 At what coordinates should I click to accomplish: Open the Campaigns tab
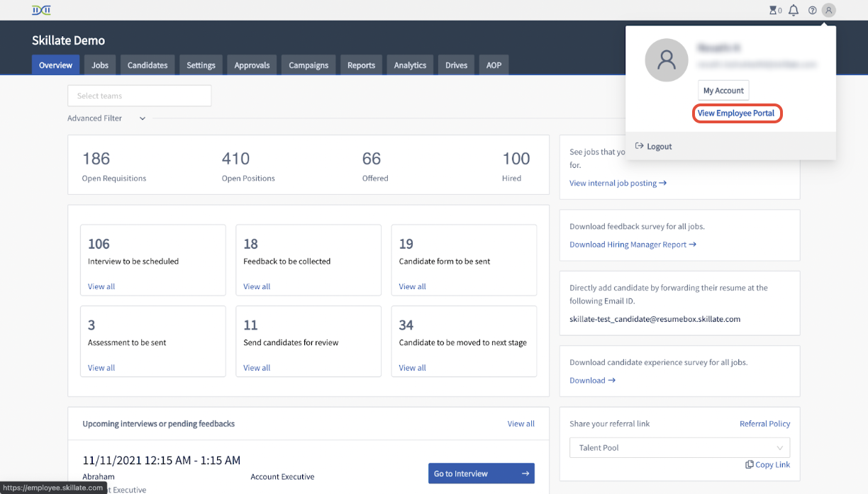tap(308, 64)
